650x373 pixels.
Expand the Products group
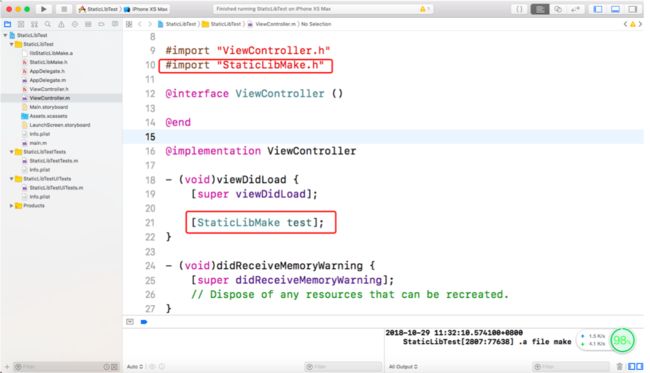(x=12, y=206)
